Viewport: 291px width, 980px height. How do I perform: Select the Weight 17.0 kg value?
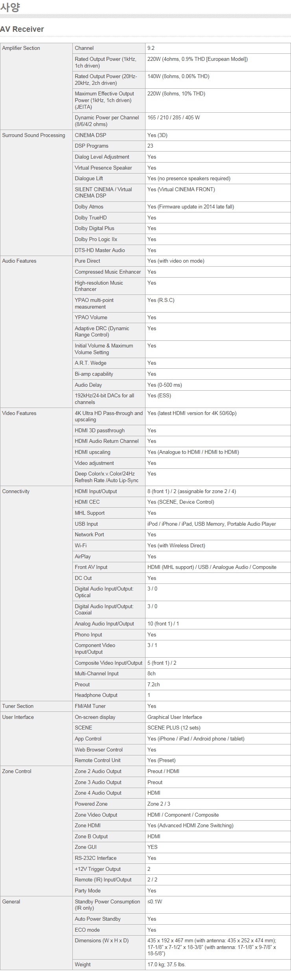[x=166, y=964]
